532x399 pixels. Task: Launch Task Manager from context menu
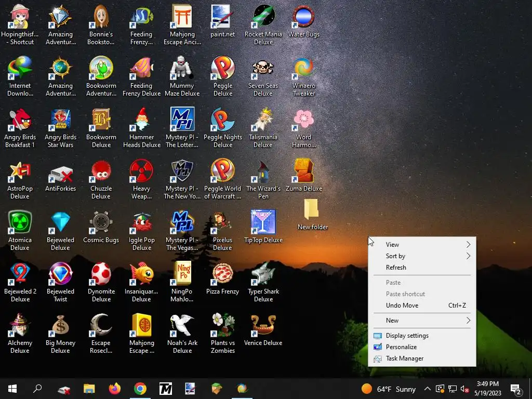pyautogui.click(x=422, y=358)
